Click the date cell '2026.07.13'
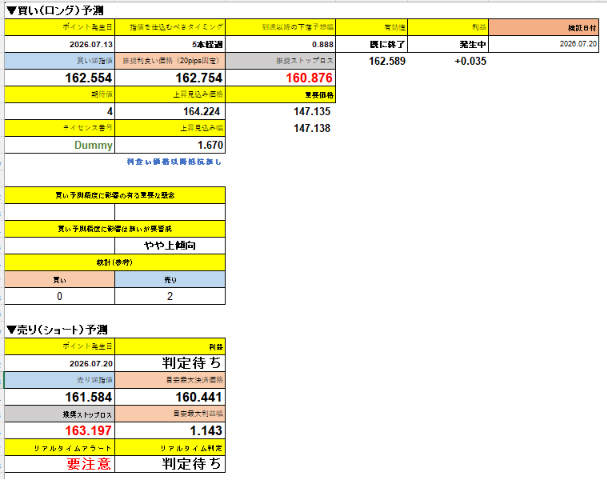The image size is (607, 480). 60,44
